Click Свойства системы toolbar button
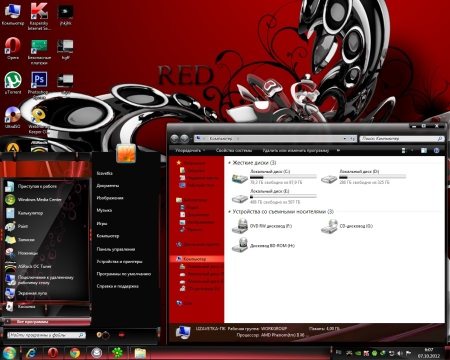450x360 pixels. pyautogui.click(x=234, y=150)
